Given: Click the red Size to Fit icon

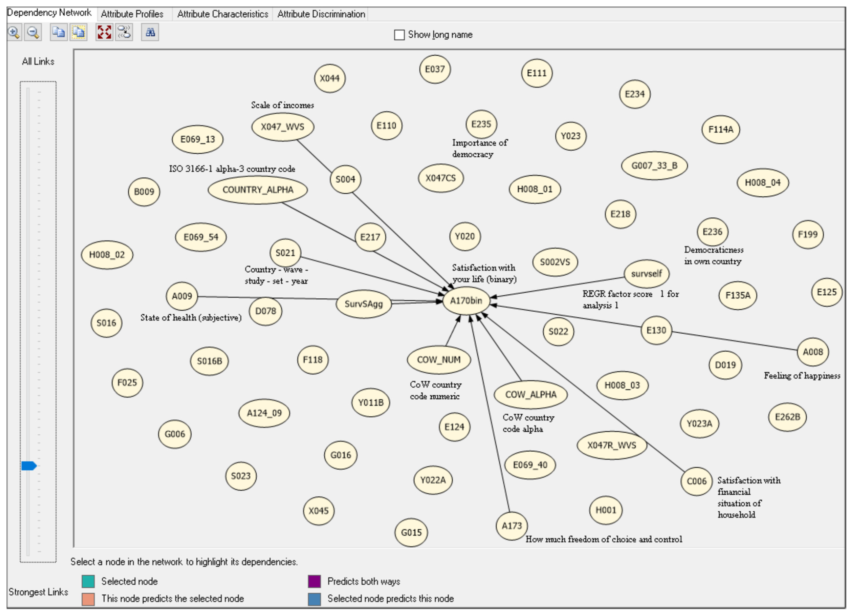Looking at the screenshot, I should [104, 32].
